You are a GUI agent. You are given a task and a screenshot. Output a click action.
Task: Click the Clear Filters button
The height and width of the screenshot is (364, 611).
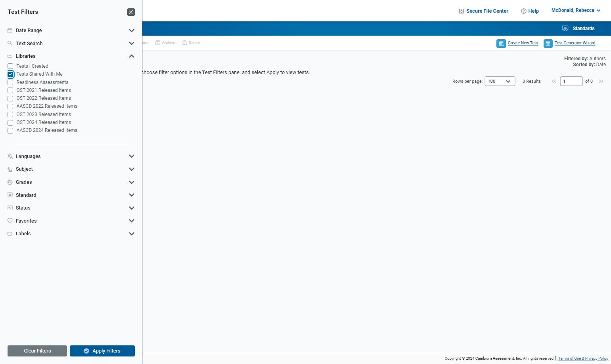[x=37, y=351]
